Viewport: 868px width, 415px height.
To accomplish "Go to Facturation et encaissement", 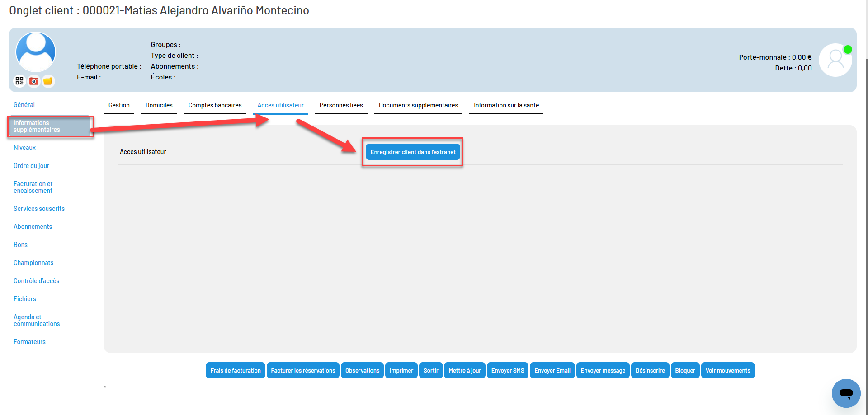I will click(x=33, y=187).
